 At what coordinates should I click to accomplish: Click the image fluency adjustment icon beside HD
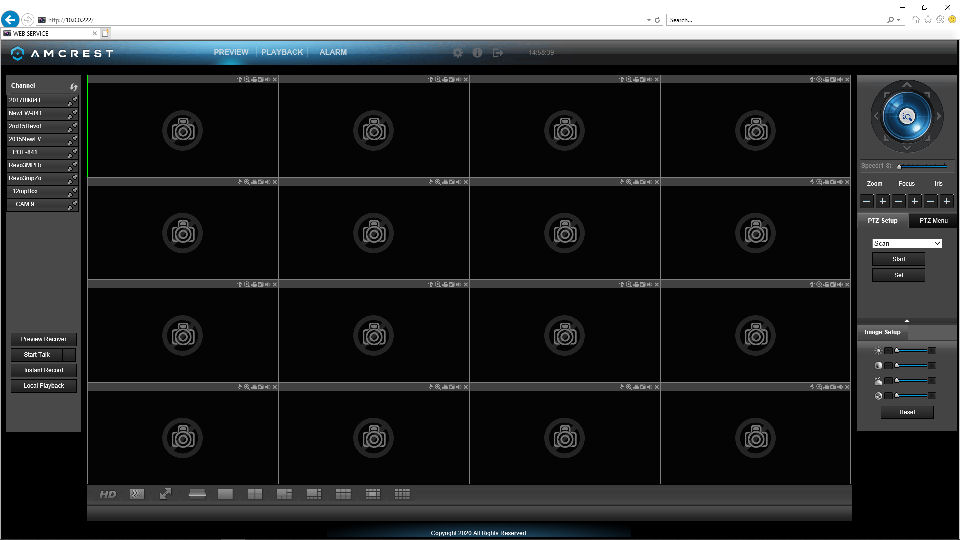coord(137,494)
